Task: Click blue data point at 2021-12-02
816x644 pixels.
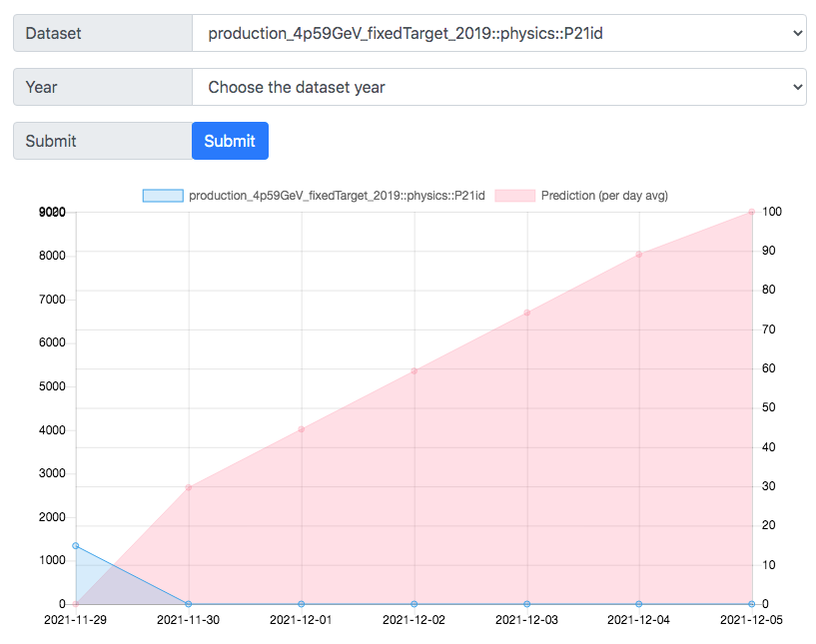Action: (x=414, y=604)
